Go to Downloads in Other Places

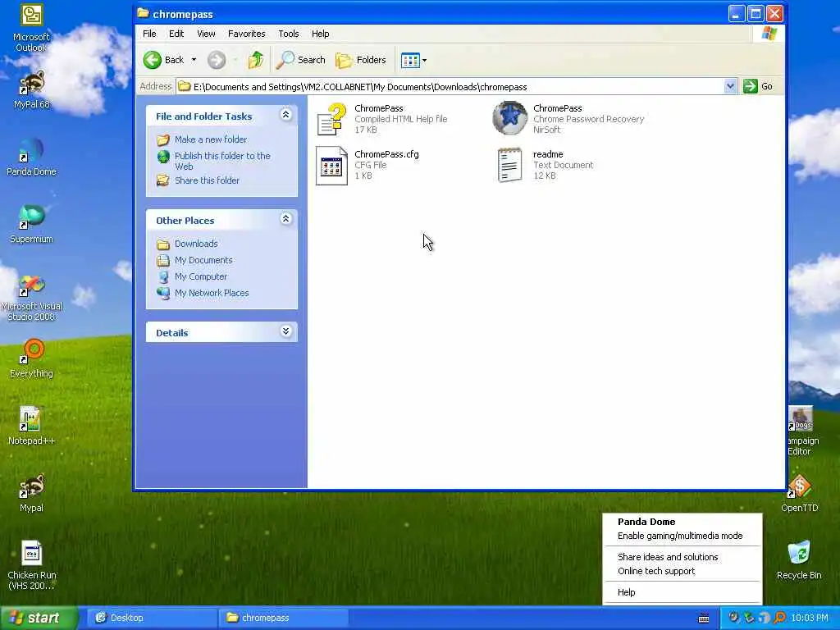point(196,244)
